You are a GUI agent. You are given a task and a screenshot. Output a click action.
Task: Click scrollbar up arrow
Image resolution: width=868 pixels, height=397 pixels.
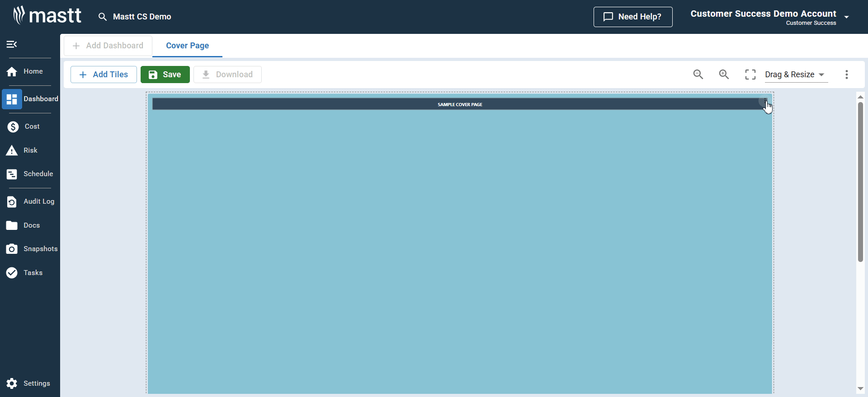click(x=860, y=97)
